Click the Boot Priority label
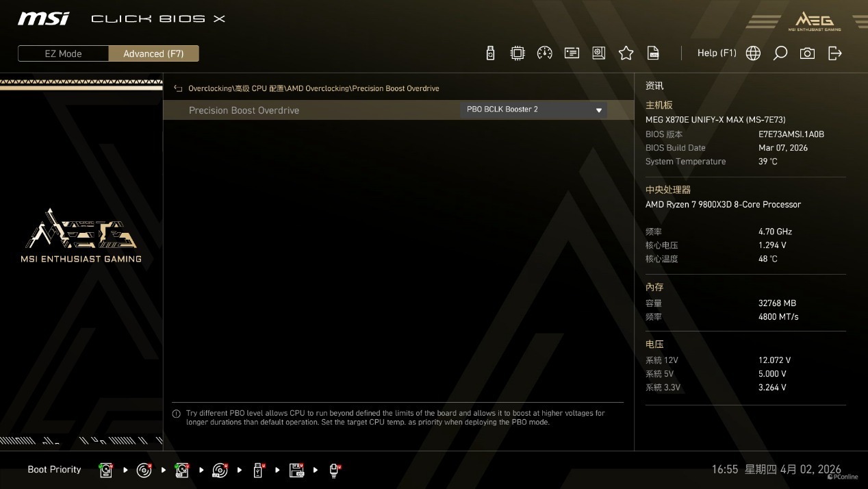Screen dimensions: 868x489 click(x=54, y=470)
